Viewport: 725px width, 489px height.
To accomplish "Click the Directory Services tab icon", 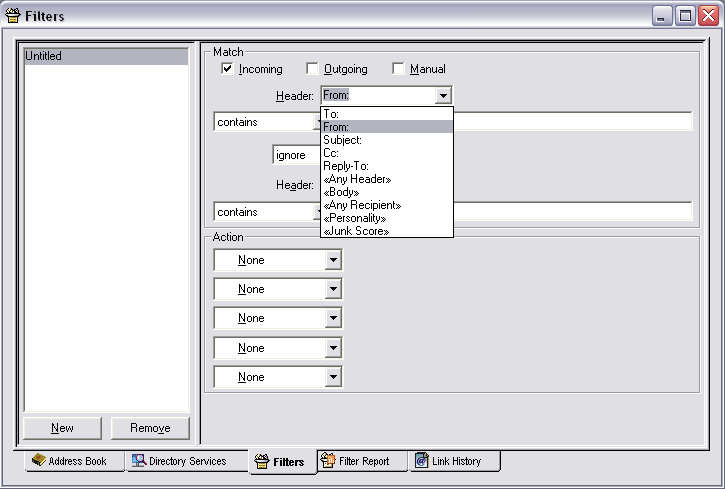I will pyautogui.click(x=139, y=461).
